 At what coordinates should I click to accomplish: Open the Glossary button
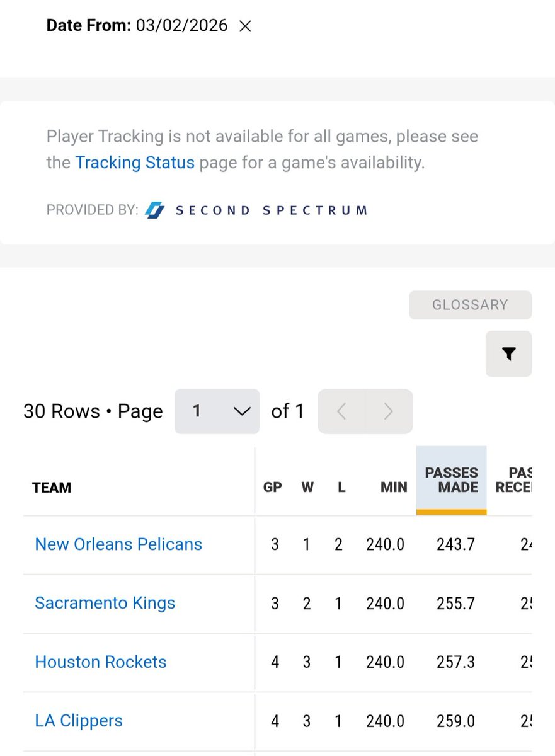(x=470, y=305)
